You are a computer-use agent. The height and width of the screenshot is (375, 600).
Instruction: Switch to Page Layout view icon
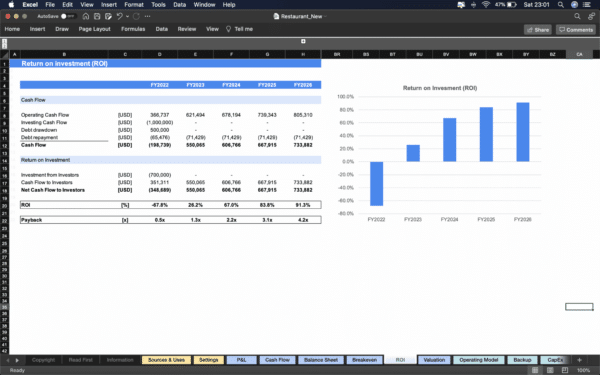click(x=550, y=370)
